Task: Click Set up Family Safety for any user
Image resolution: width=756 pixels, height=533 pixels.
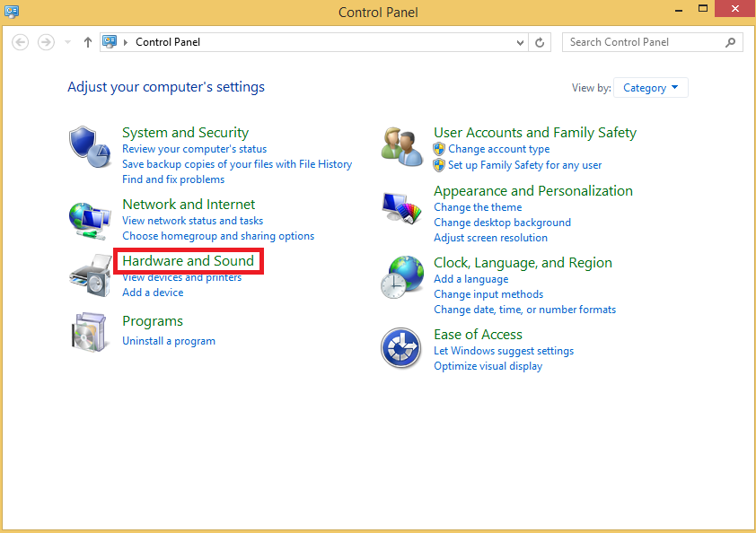Action: click(525, 165)
